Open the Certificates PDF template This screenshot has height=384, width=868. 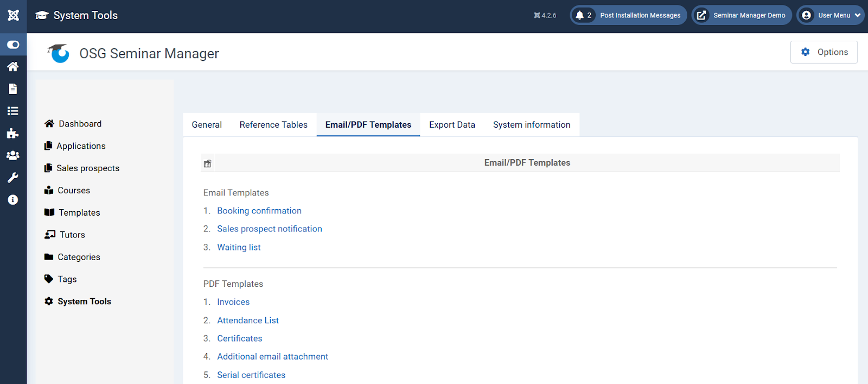pos(240,338)
